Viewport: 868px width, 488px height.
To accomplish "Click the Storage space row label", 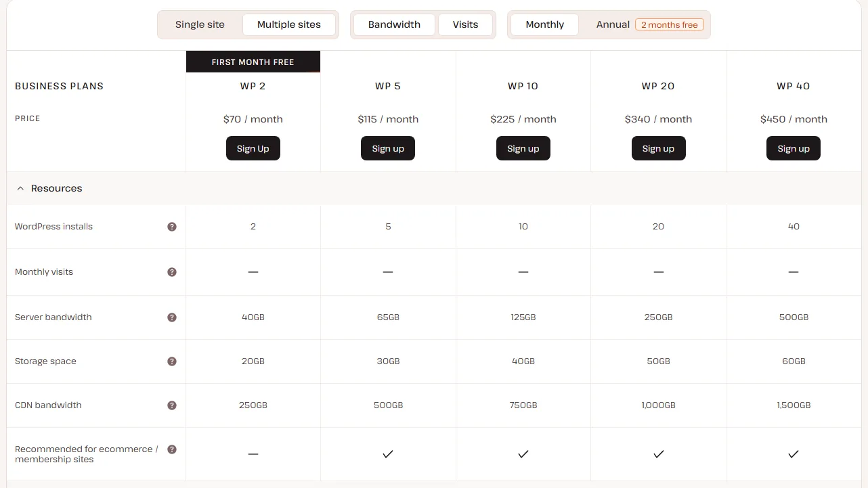I will click(x=45, y=361).
